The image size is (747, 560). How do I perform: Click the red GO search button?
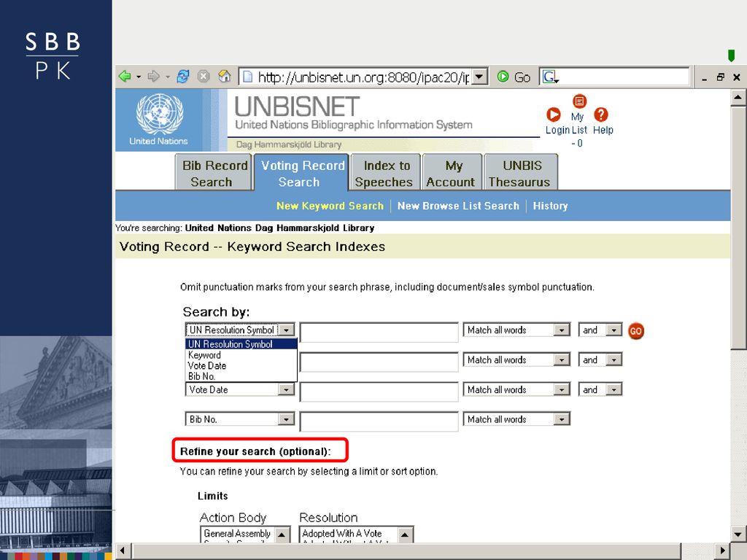pos(636,331)
